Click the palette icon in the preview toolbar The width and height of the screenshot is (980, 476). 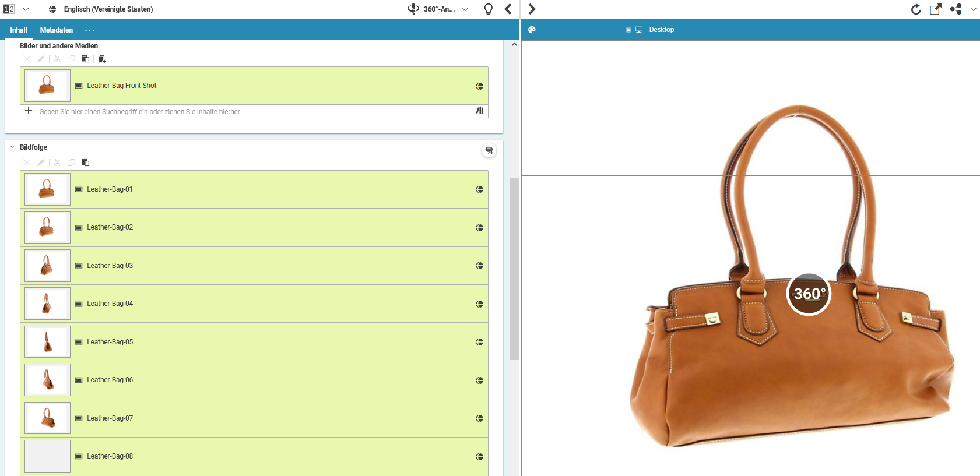tap(532, 30)
